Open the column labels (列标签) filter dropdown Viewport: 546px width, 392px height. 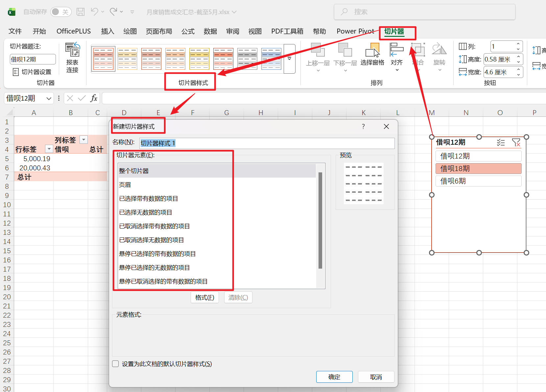[x=84, y=140]
